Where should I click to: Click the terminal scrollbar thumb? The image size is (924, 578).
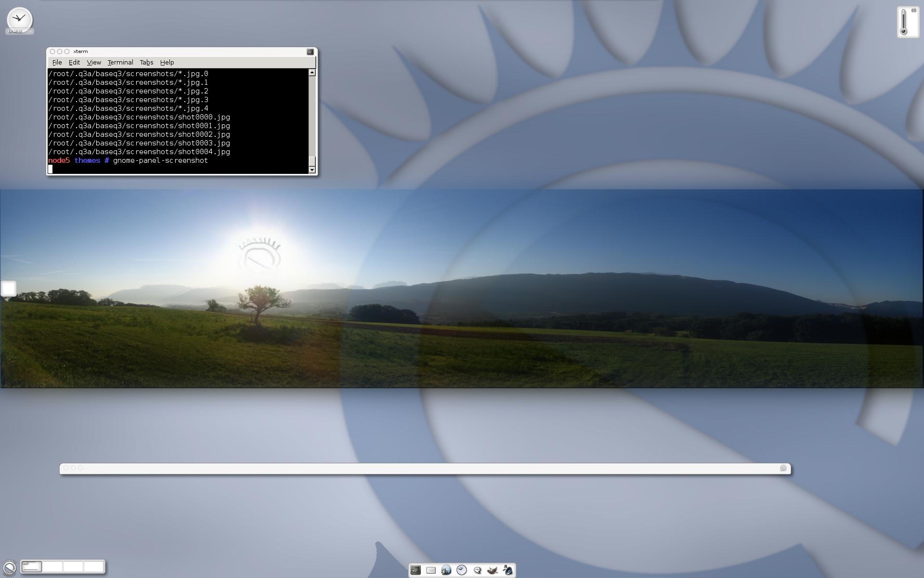[312, 161]
